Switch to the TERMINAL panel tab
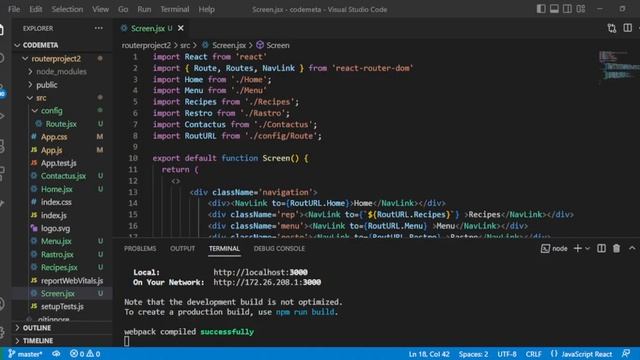This screenshot has width=640, height=360. pyautogui.click(x=224, y=249)
